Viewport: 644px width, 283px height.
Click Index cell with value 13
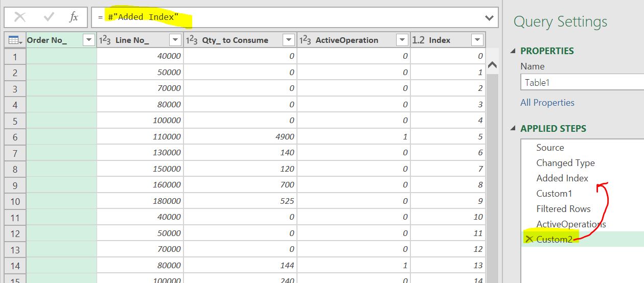click(x=448, y=266)
